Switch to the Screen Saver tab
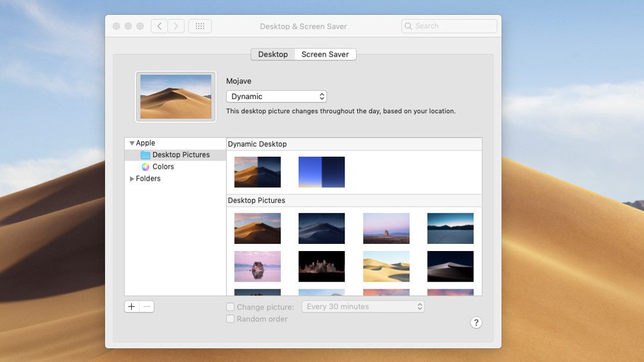Screen dimensions: 644x362 (325, 54)
